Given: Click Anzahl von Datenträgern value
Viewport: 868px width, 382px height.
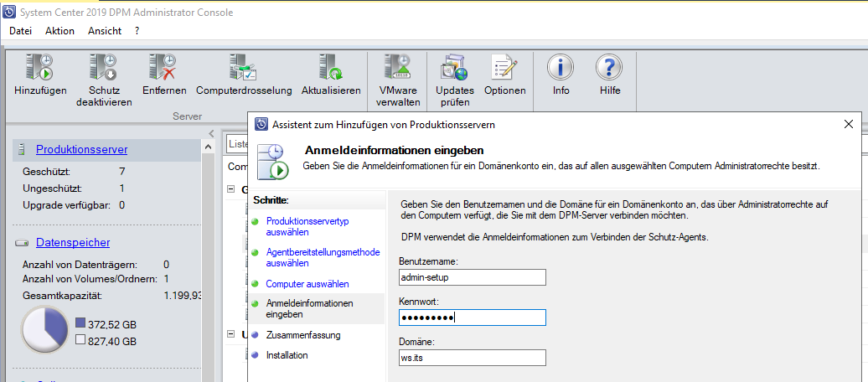Looking at the screenshot, I should tap(166, 265).
